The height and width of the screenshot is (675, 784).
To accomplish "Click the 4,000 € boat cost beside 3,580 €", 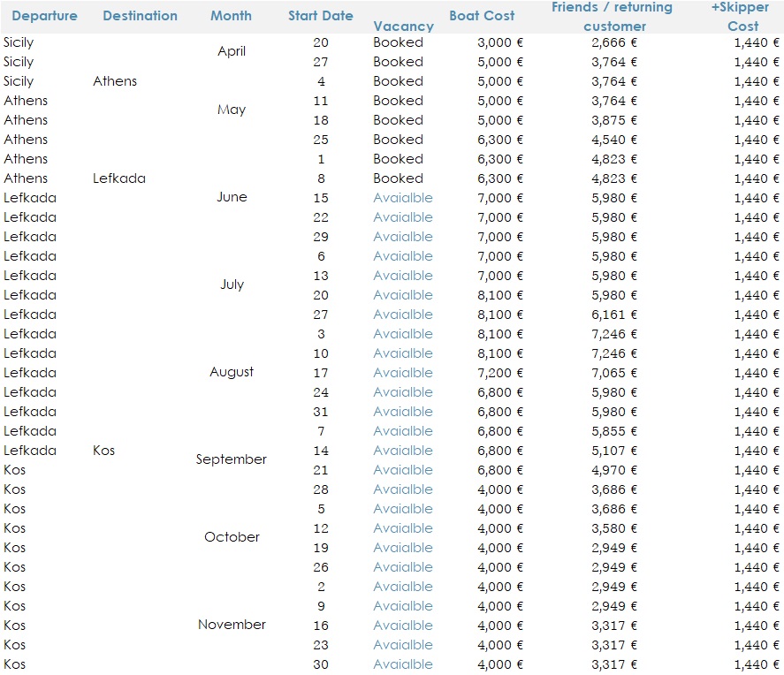I will click(x=500, y=528).
